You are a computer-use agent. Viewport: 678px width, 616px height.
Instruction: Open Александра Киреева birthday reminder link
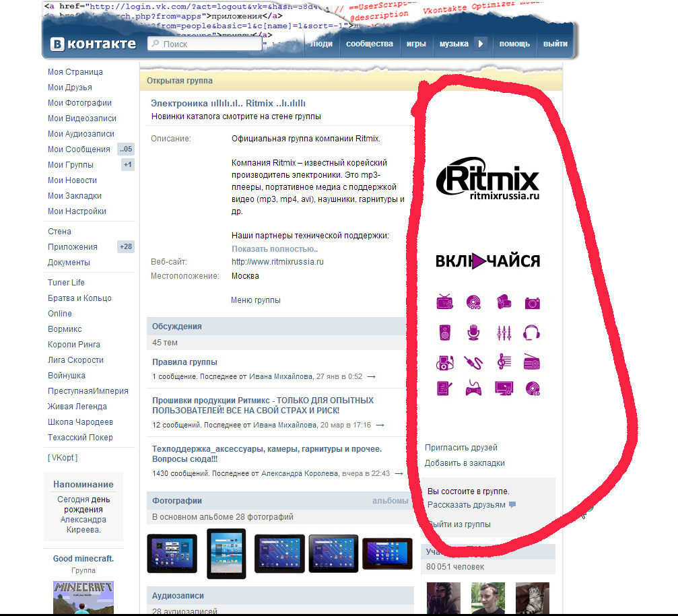83,524
